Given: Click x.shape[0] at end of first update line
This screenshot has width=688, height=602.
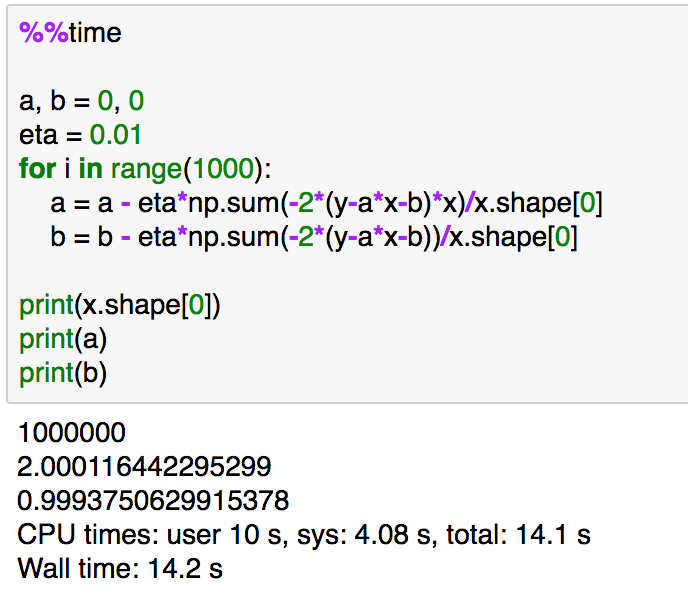Looking at the screenshot, I should 539,204.
